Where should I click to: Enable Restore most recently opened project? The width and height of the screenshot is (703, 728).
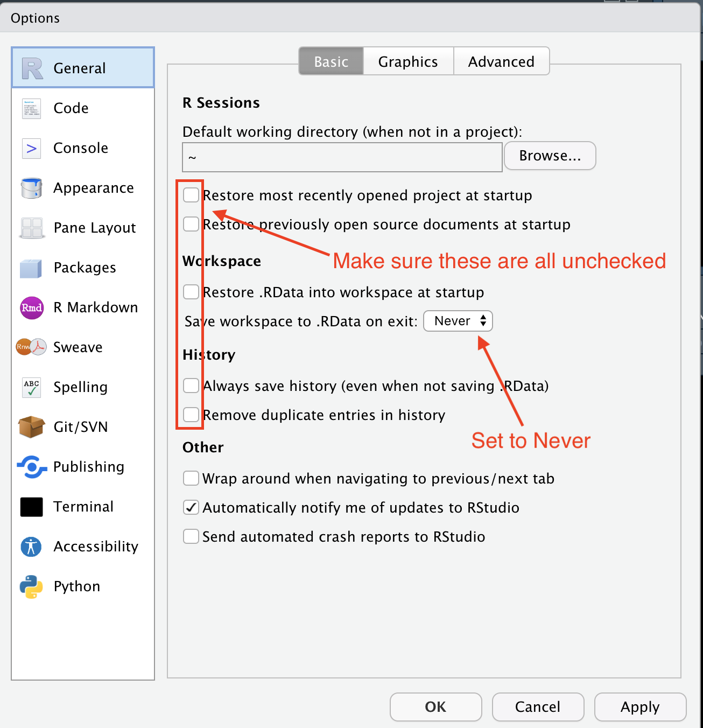click(x=191, y=195)
